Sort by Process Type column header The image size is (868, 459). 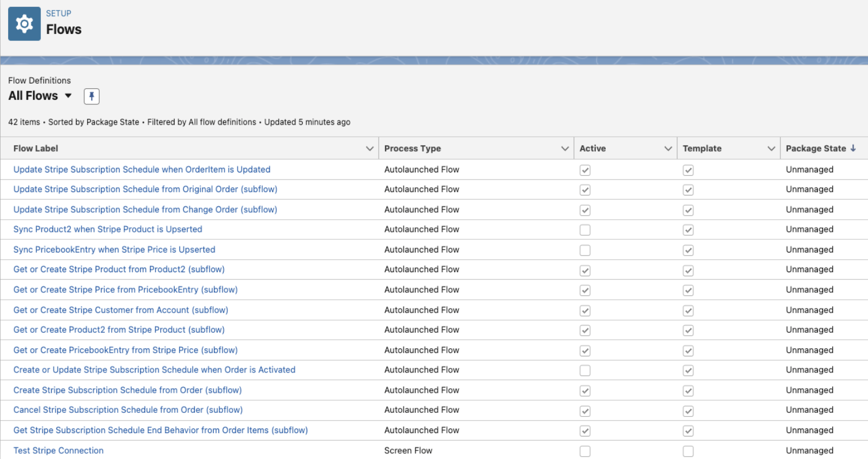click(412, 149)
